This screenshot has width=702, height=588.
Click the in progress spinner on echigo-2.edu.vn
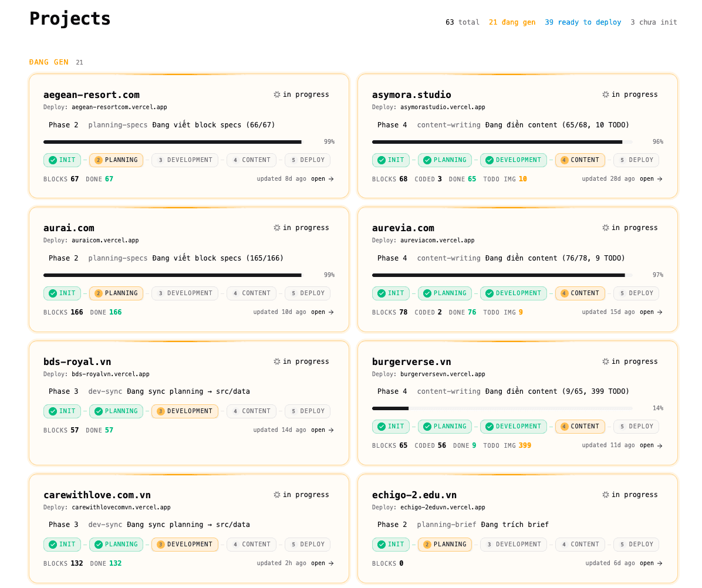[x=605, y=495]
